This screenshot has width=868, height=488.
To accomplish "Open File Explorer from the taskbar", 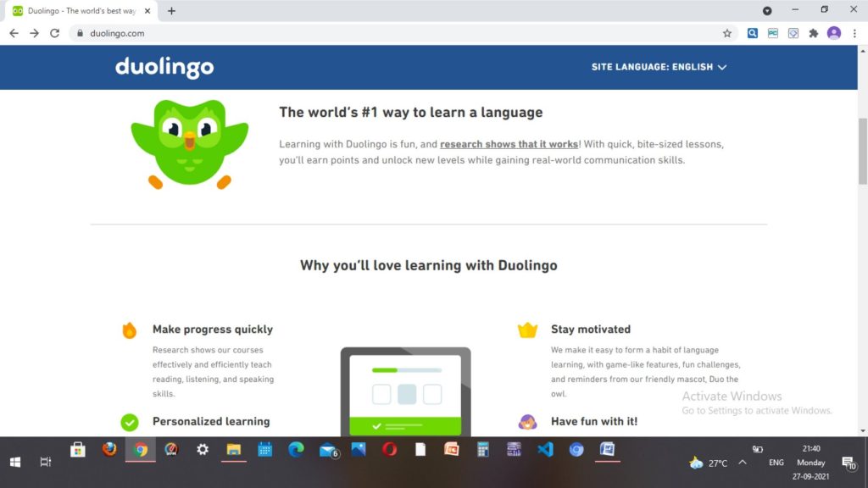I will (234, 449).
